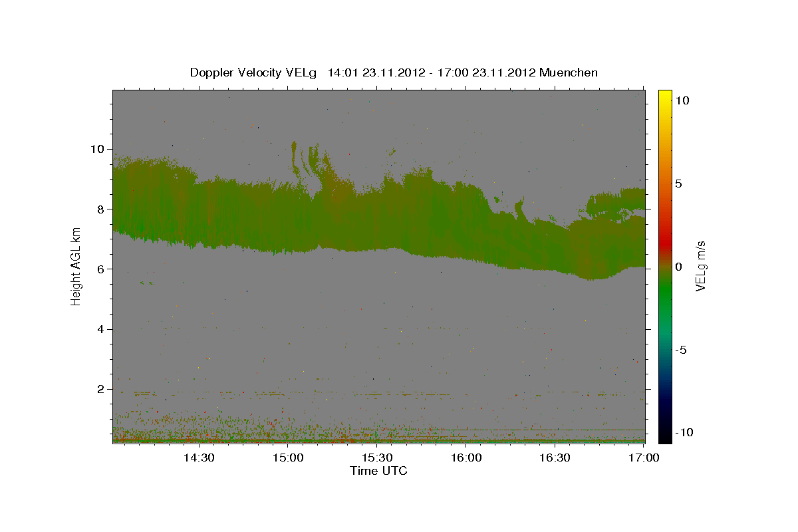Click the 15:30 time tick label
Screen dimensions: 798x532
coord(377,458)
